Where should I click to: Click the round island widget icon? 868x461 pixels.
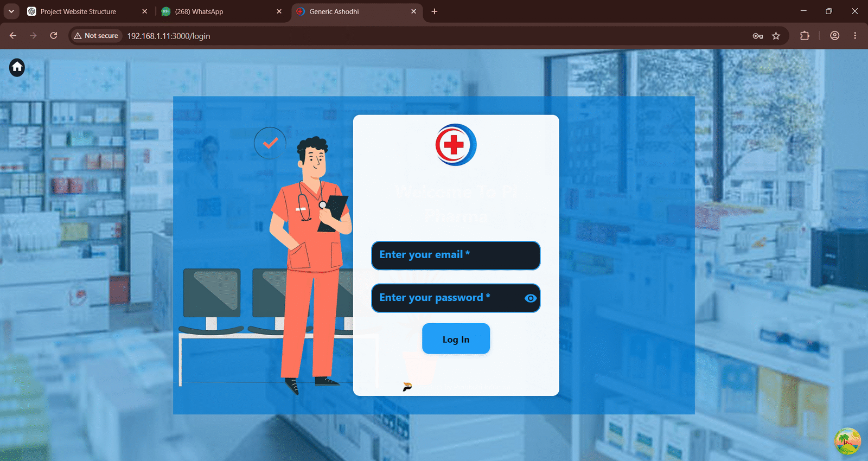847,441
